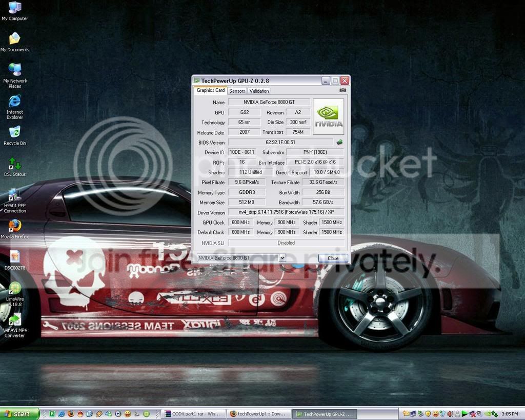Select My Network Places desktop icon
525x420 pixels.
(15, 76)
